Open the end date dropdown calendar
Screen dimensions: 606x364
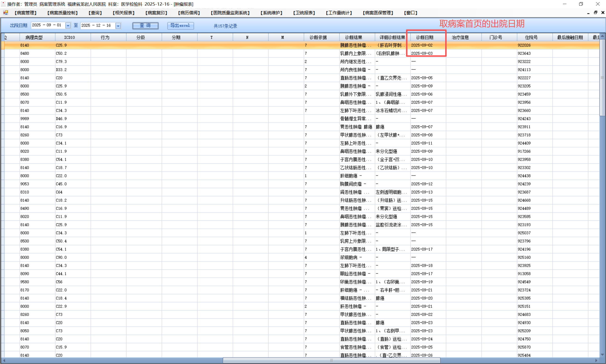click(x=118, y=26)
